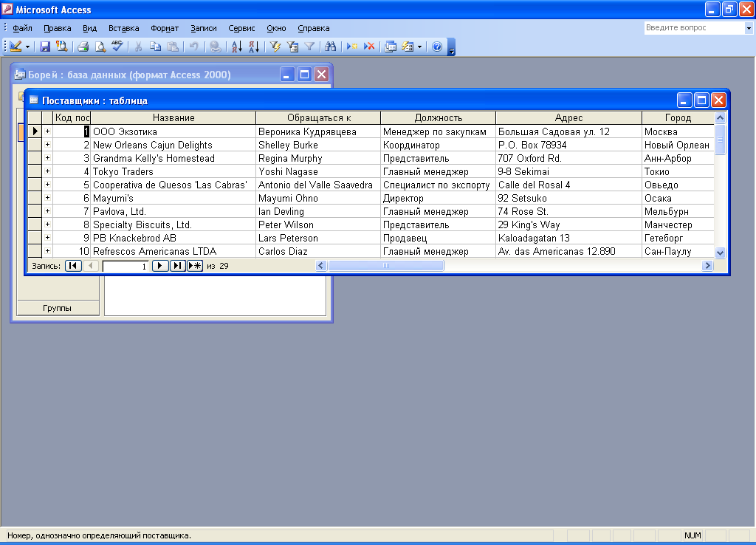Viewport: 756px width, 545px height.
Task: Select the Название column header
Action: [173, 117]
